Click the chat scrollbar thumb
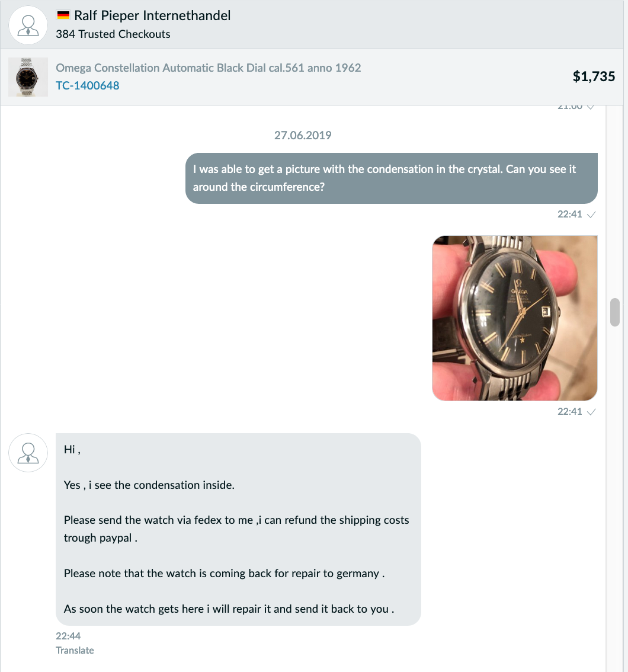 [x=615, y=312]
